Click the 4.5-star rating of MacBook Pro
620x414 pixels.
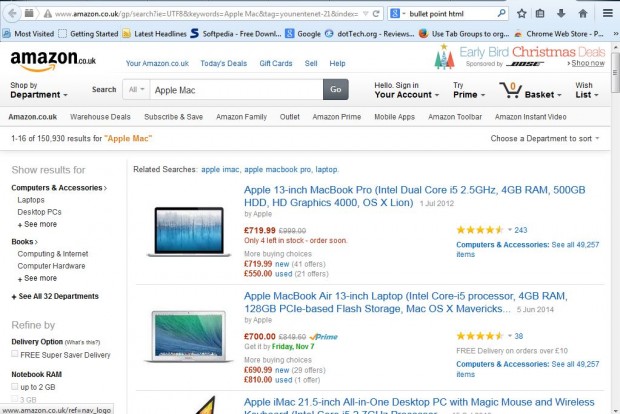(x=479, y=230)
